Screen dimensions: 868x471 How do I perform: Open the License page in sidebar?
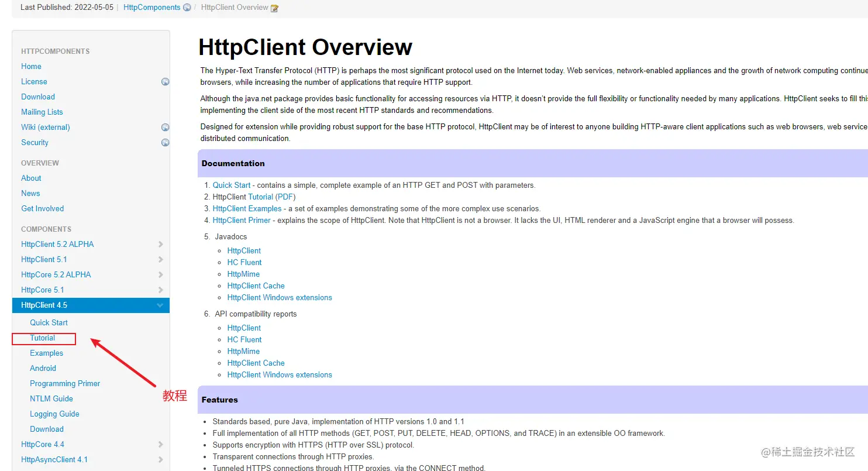pos(34,81)
